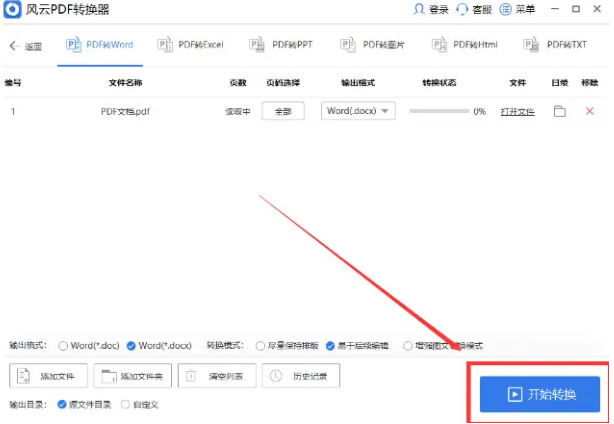Screen dimensions: 614x424
Task: Select the Word(*.doc) output format radio
Action: pyautogui.click(x=63, y=346)
